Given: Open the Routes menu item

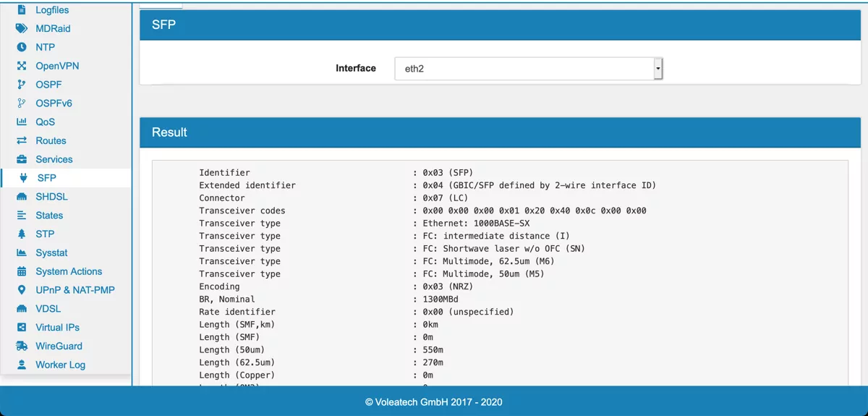Looking at the screenshot, I should (x=51, y=140).
